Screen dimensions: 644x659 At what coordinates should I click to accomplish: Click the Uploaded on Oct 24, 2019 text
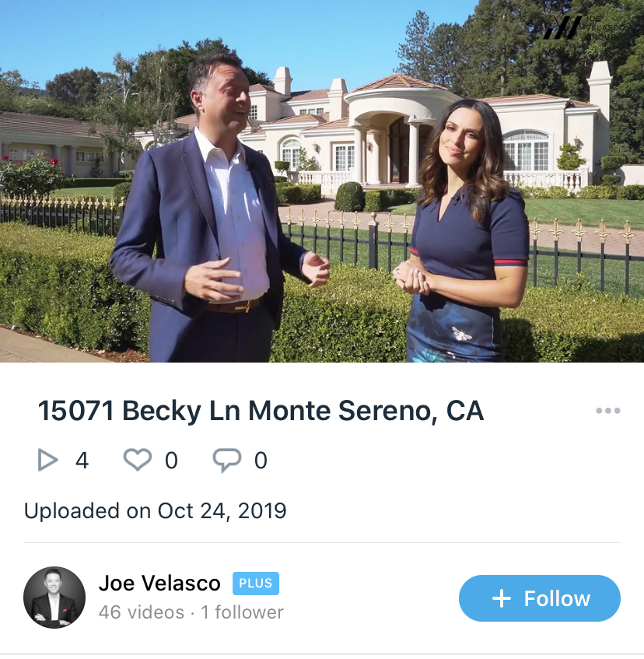point(155,511)
